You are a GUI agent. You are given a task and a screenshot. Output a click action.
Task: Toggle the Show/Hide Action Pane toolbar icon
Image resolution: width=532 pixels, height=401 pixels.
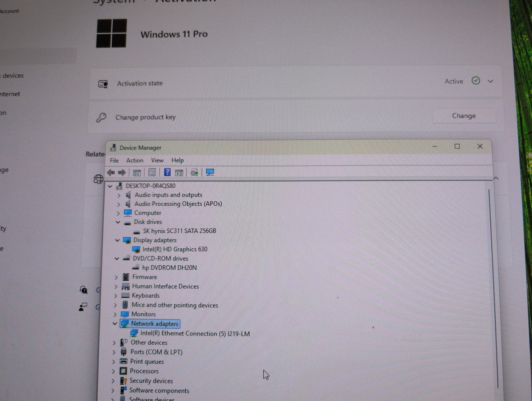pyautogui.click(x=179, y=172)
